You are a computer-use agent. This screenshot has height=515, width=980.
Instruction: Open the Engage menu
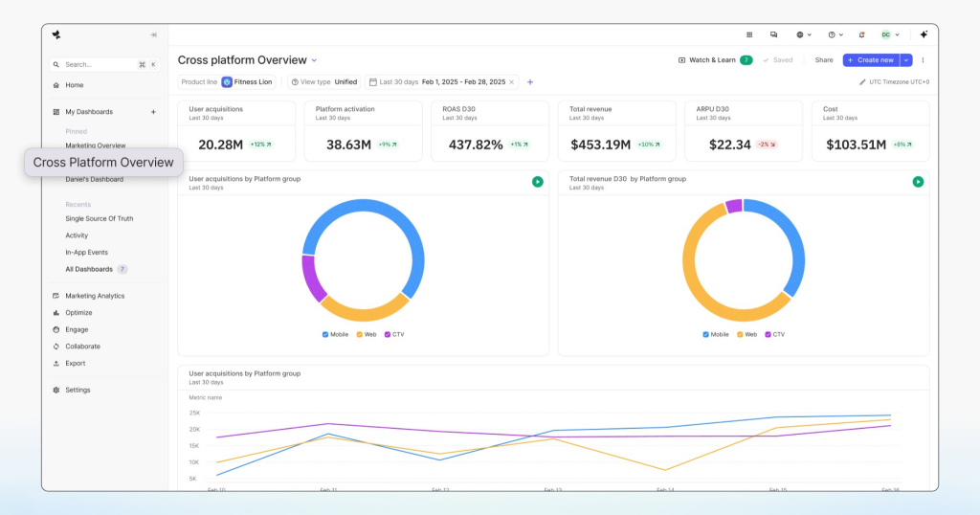point(77,329)
